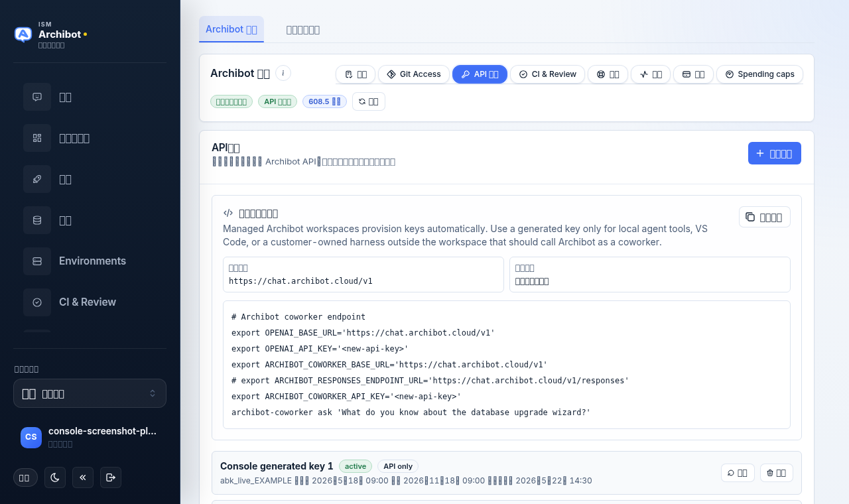Click the ARCHIBOT_RESPONSES_ENDPOINT_URL comment line
This screenshot has height=504, width=849.
[x=430, y=381]
